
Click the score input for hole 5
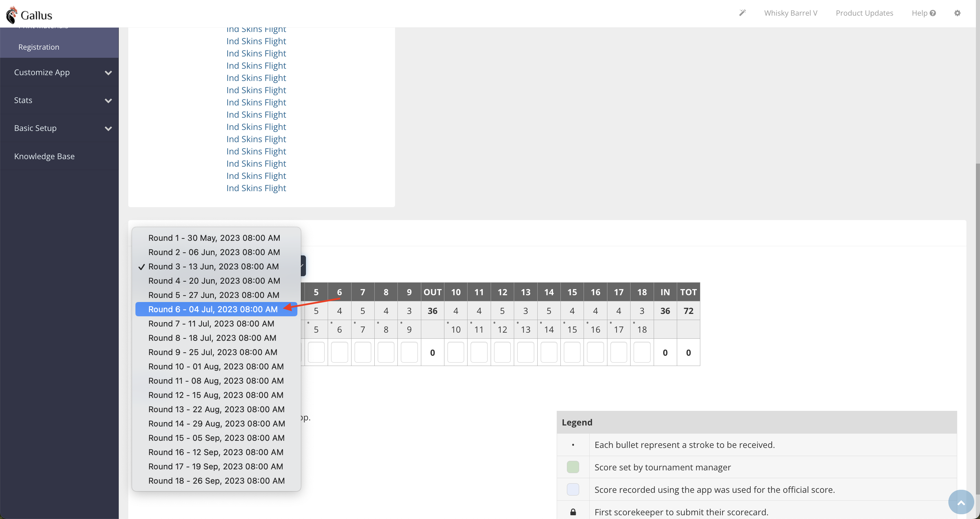[x=316, y=352]
